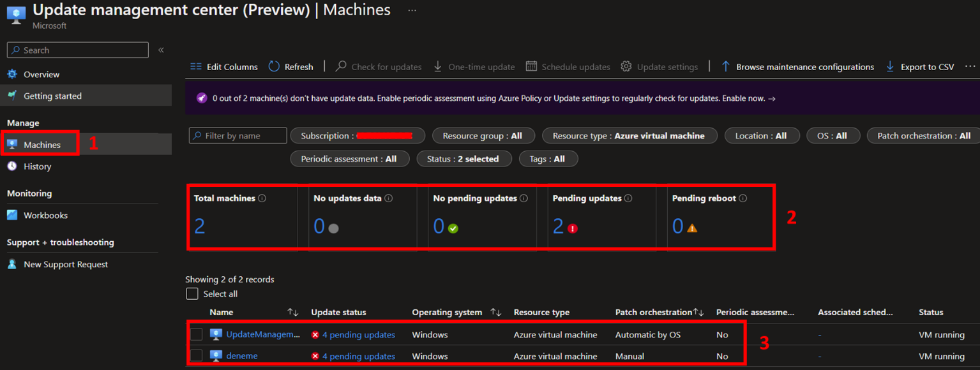Open Edit Columns from toolbar

tap(224, 66)
